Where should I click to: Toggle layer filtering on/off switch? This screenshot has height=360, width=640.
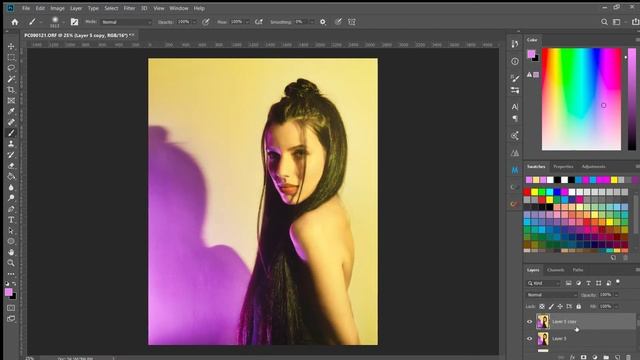(x=618, y=282)
